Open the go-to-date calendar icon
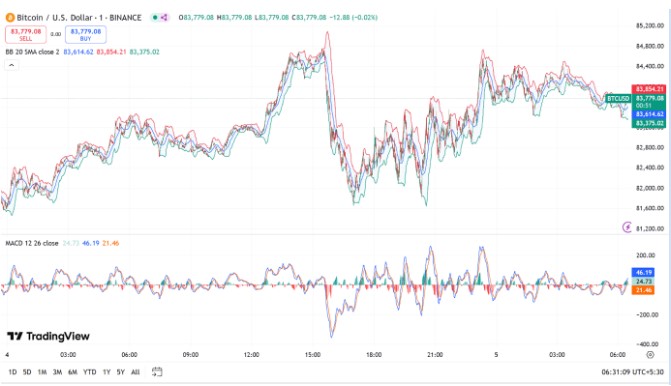Screen dimensions: 671x386 click(x=157, y=372)
